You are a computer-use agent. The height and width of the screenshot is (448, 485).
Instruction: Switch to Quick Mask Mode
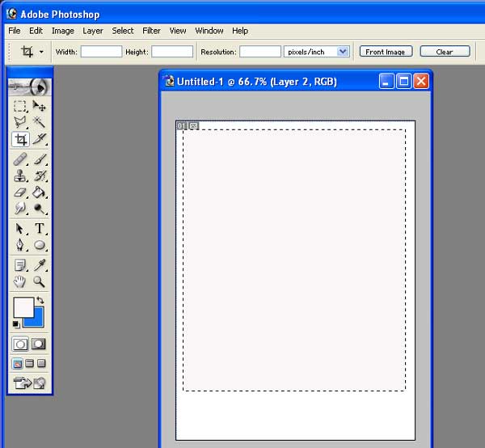point(39,344)
